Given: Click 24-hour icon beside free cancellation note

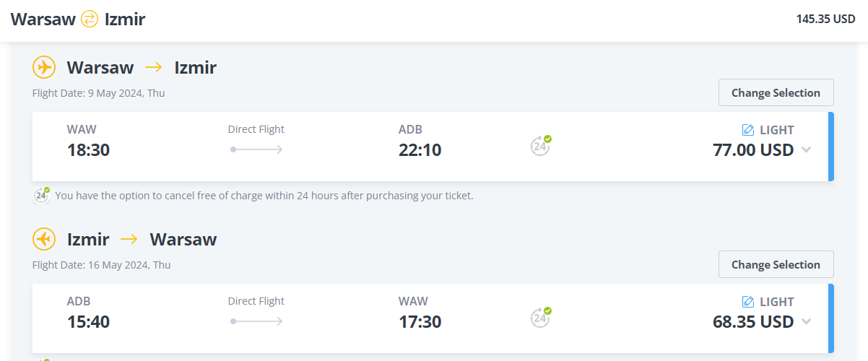Looking at the screenshot, I should [42, 195].
